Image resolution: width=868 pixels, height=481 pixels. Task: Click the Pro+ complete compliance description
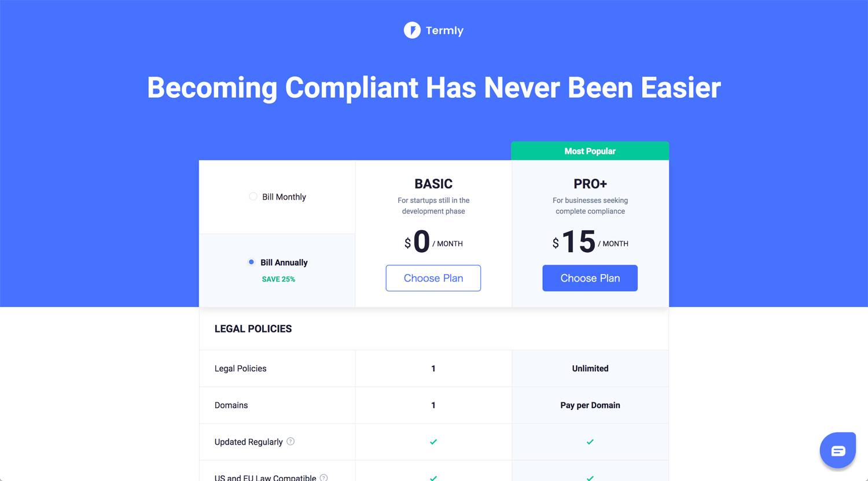click(x=590, y=206)
